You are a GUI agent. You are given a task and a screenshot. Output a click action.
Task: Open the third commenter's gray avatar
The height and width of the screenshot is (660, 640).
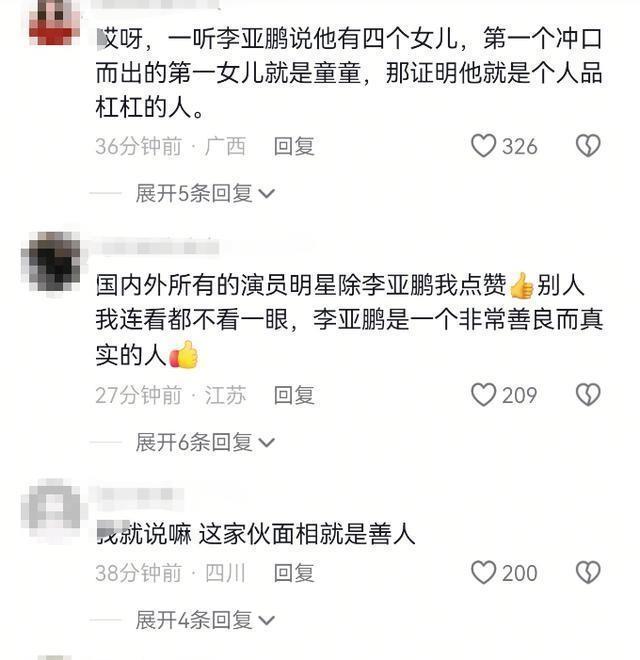tap(52, 508)
